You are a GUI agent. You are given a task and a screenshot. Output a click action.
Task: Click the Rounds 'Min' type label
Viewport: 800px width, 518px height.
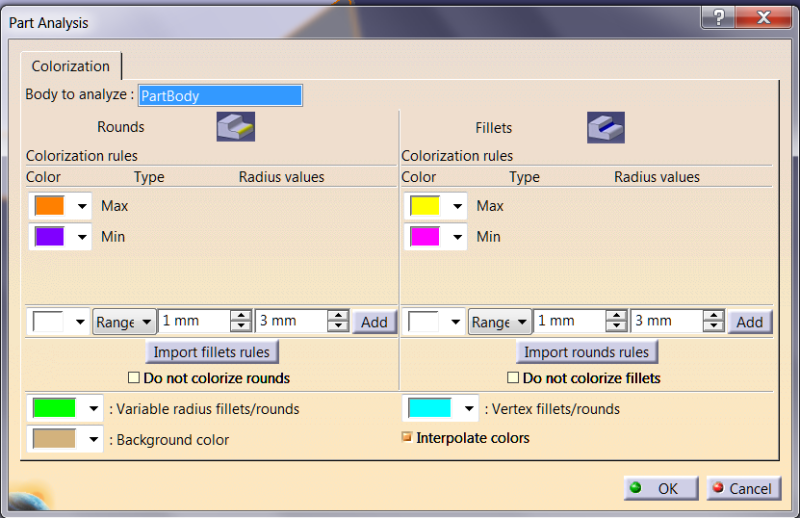click(x=113, y=236)
